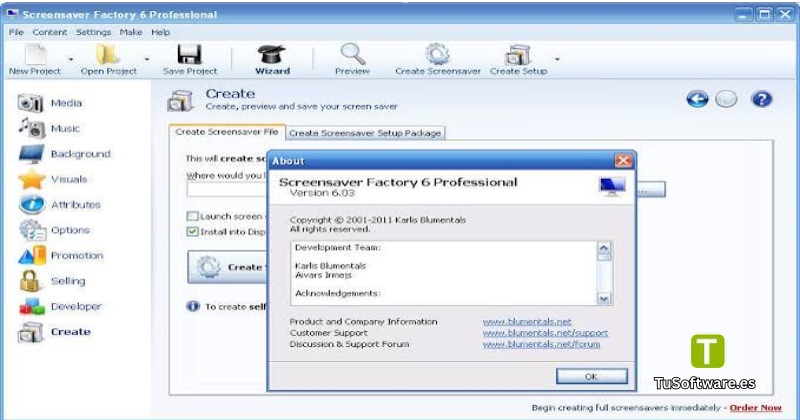The height and width of the screenshot is (420, 800).
Task: Select Background in the sidebar
Action: pos(64,154)
